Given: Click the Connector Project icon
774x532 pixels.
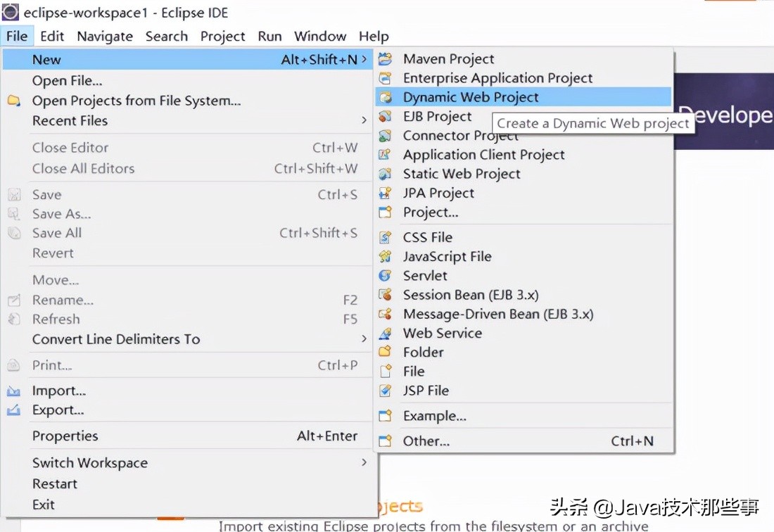Looking at the screenshot, I should [x=385, y=135].
